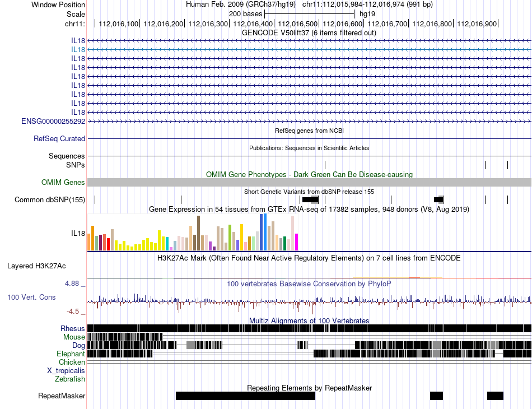
Task: Click the 'Human Feb. 2009 (GRCh37/hg19)' assembly text
Action: (241, 4)
